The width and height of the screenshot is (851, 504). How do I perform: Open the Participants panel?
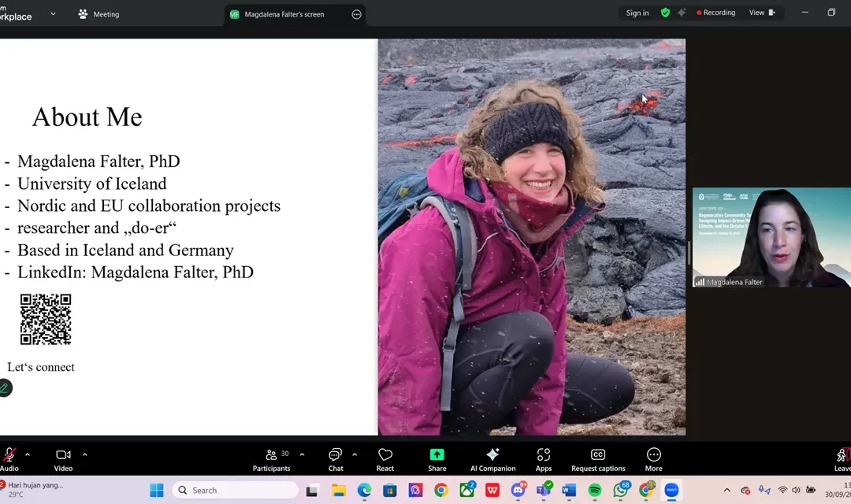[x=272, y=458]
